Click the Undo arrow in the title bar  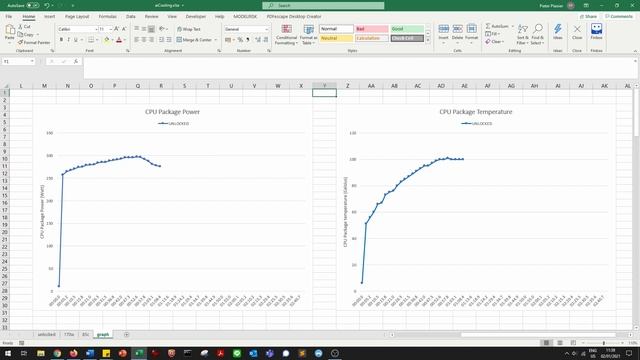(x=47, y=5)
